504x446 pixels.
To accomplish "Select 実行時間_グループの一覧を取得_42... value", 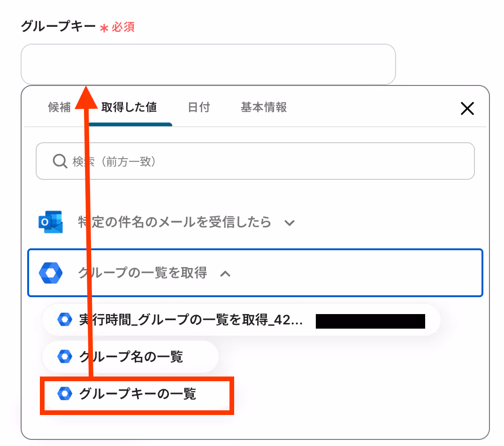I will click(241, 320).
